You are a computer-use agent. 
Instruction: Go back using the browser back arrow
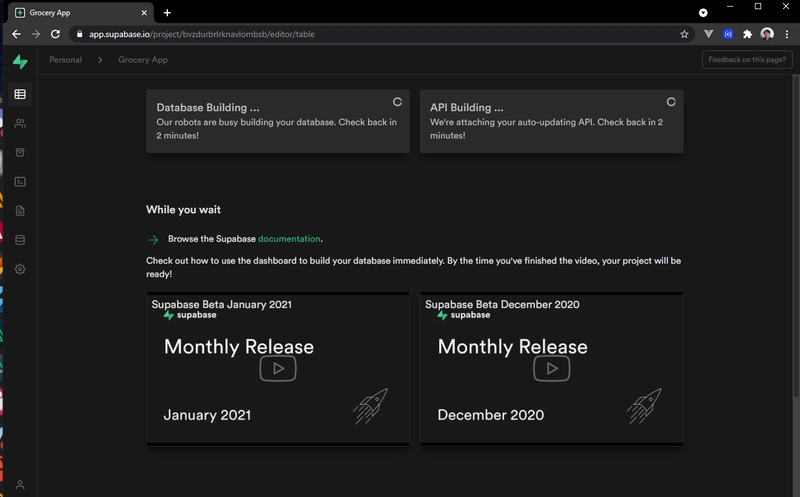(16, 34)
